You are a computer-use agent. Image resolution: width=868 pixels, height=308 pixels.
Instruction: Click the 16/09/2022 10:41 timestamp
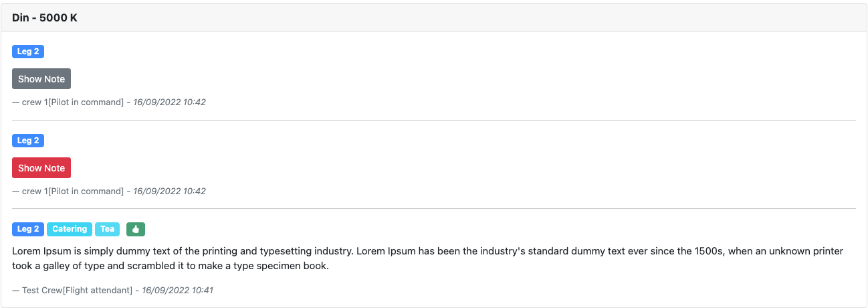[x=175, y=291]
